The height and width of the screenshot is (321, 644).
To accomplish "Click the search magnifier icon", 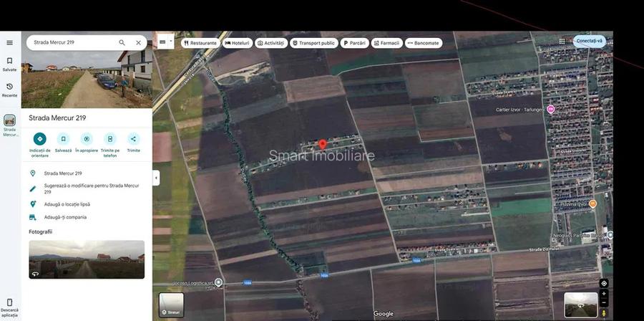I will [122, 43].
